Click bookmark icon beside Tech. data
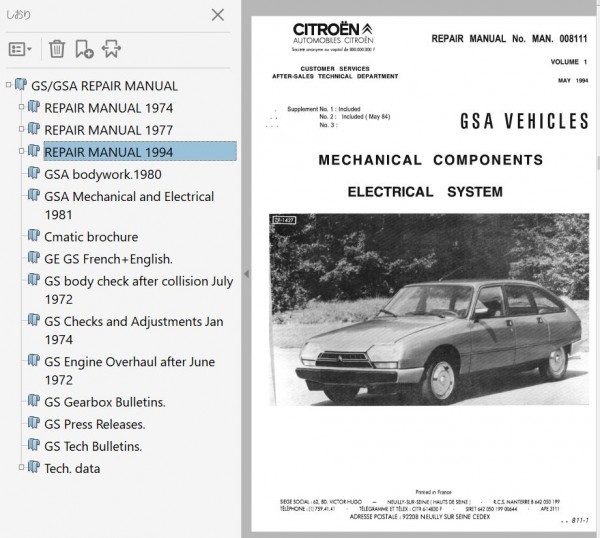600x538 pixels. point(34,466)
